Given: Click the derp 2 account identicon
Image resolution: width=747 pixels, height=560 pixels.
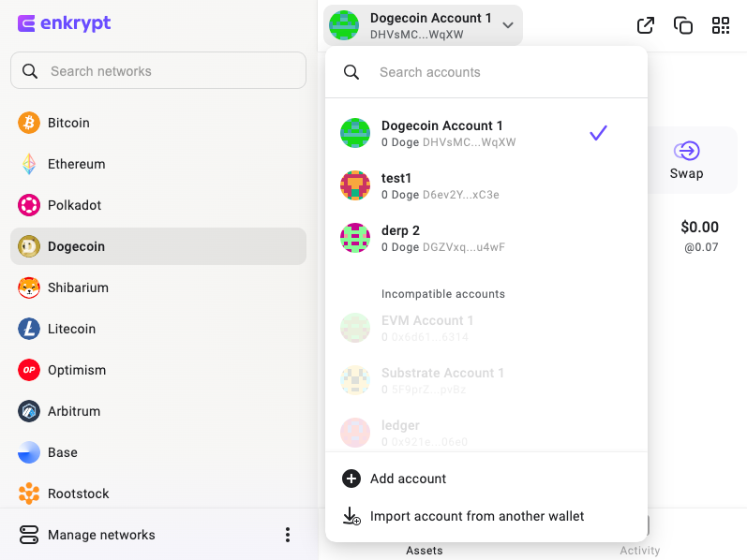Looking at the screenshot, I should tap(355, 238).
